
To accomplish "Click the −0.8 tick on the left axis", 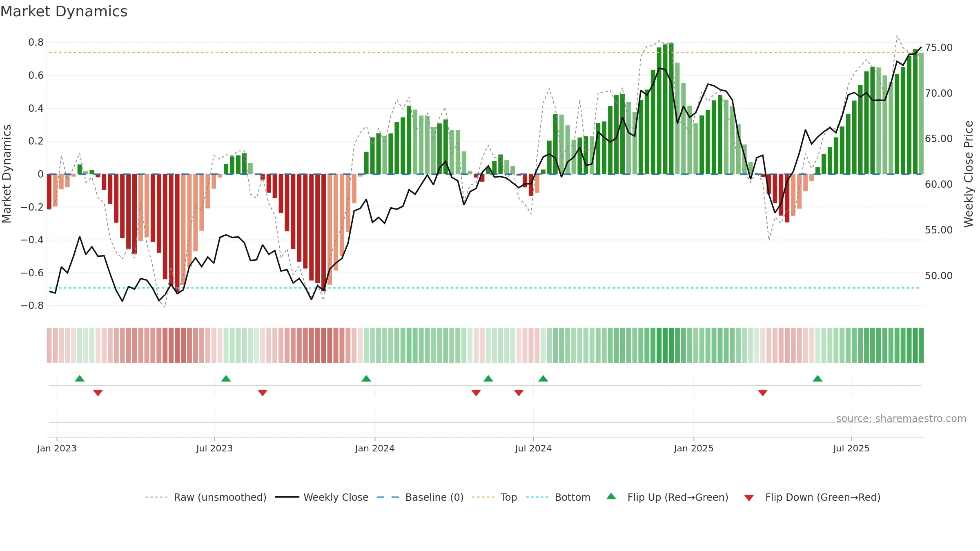I will (x=32, y=306).
